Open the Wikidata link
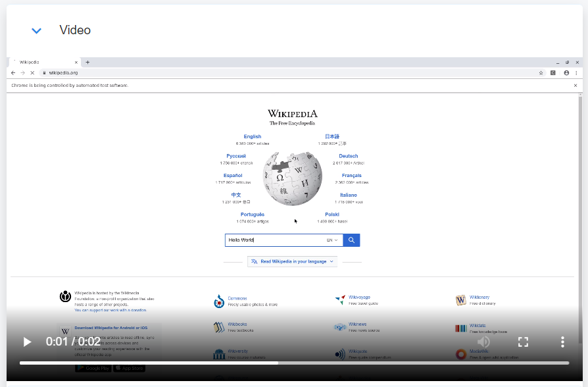 pos(478,326)
